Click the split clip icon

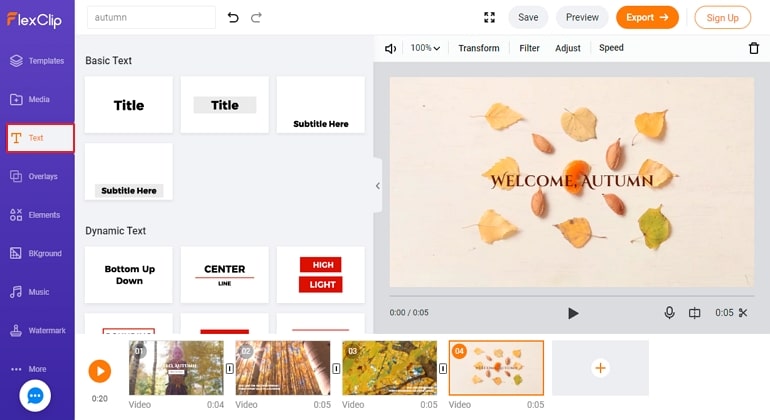(x=694, y=313)
